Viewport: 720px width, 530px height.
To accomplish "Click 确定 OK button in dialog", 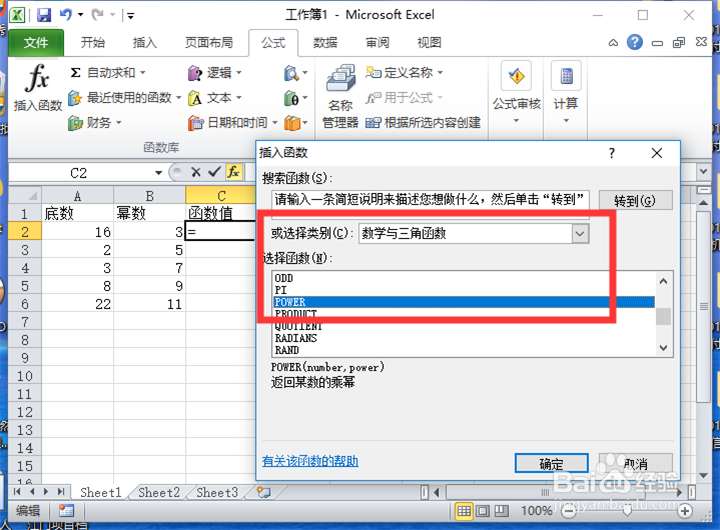I will [551, 463].
